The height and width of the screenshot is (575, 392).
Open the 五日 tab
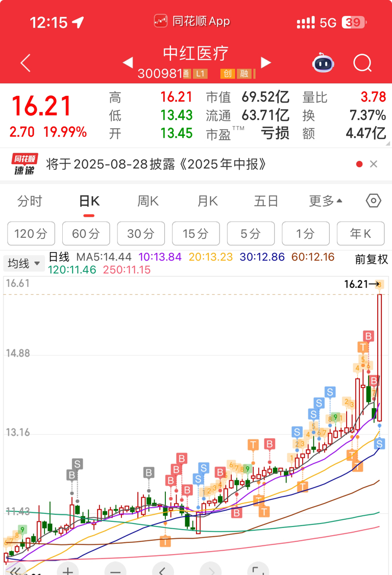coord(266,201)
